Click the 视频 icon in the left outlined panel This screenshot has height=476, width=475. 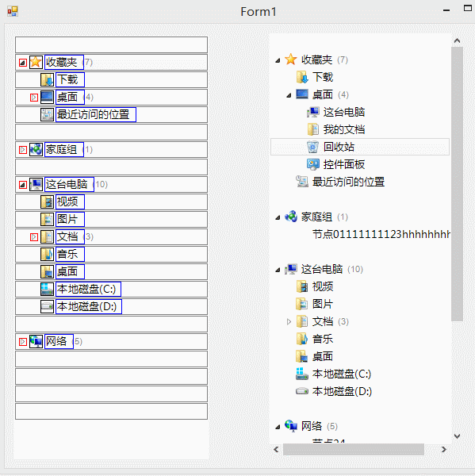[47, 202]
